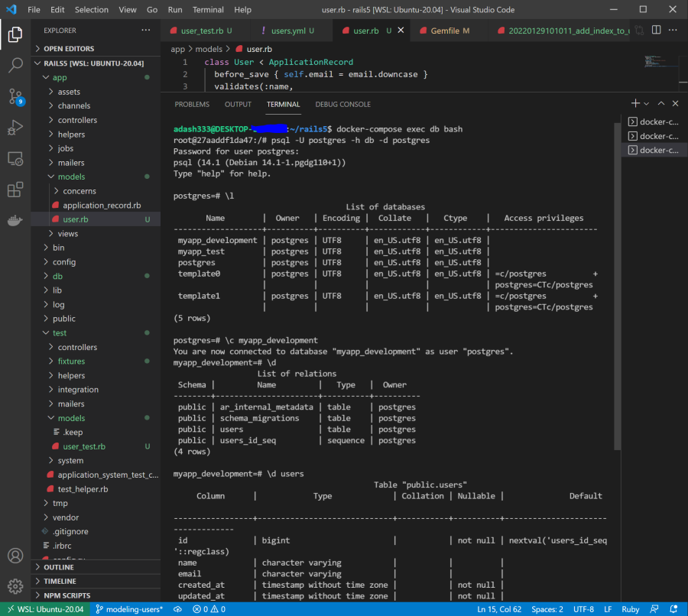Switch to the DEBUG CONSOLE panel tab

click(x=342, y=104)
